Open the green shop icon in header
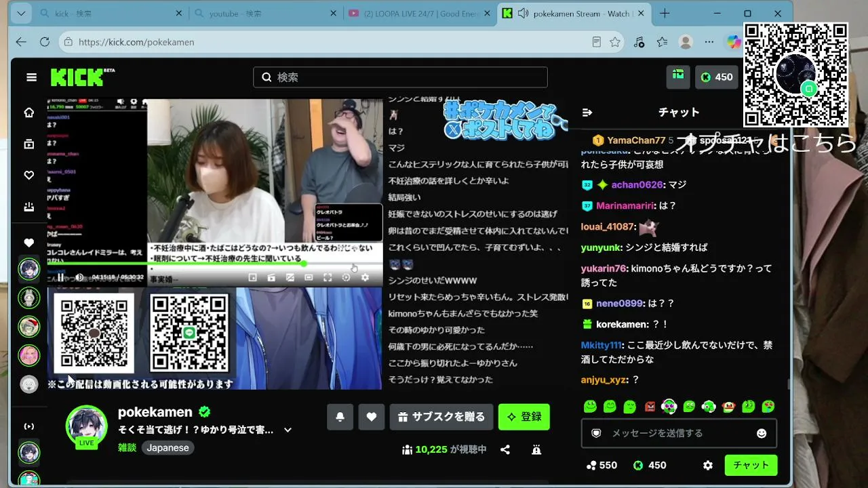Screen dimensions: 868x488 click(678, 77)
